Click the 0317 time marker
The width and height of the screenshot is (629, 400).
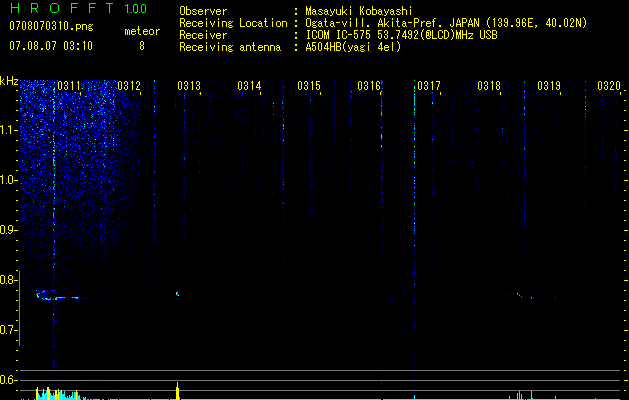tap(429, 86)
